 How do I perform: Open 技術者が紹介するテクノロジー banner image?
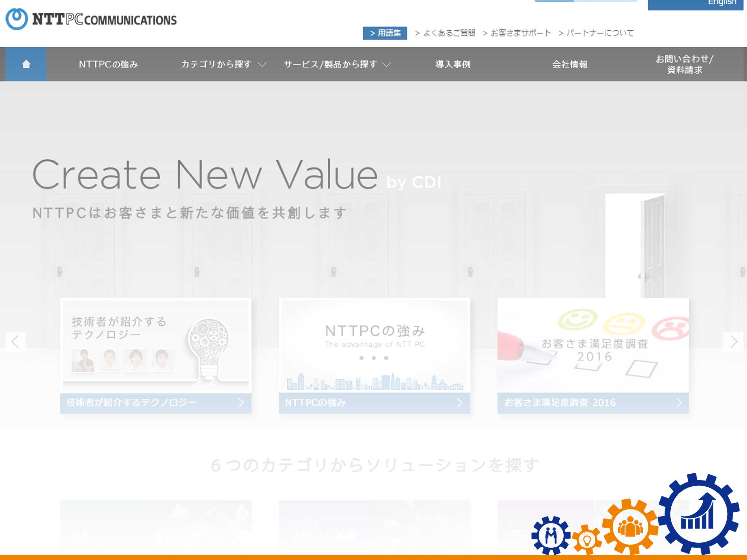coord(156,345)
